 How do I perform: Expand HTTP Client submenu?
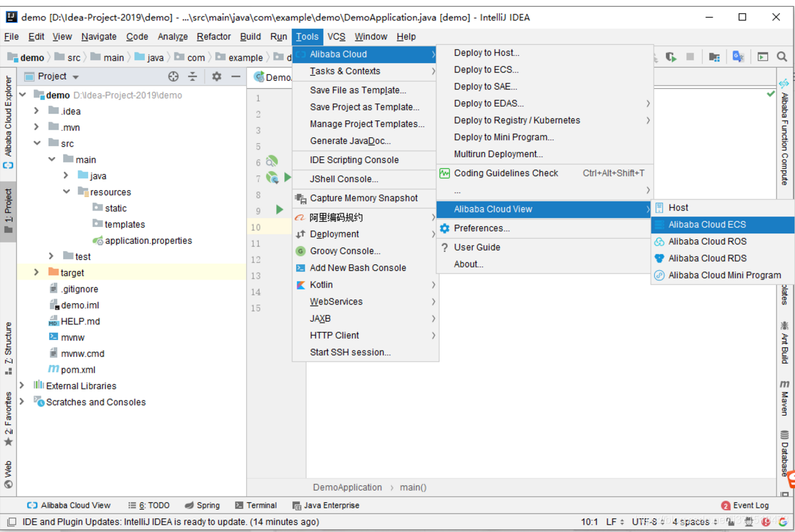coord(365,335)
